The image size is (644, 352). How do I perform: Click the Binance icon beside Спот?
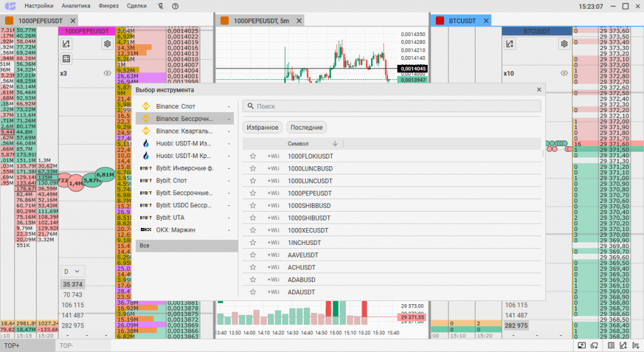[x=146, y=106]
